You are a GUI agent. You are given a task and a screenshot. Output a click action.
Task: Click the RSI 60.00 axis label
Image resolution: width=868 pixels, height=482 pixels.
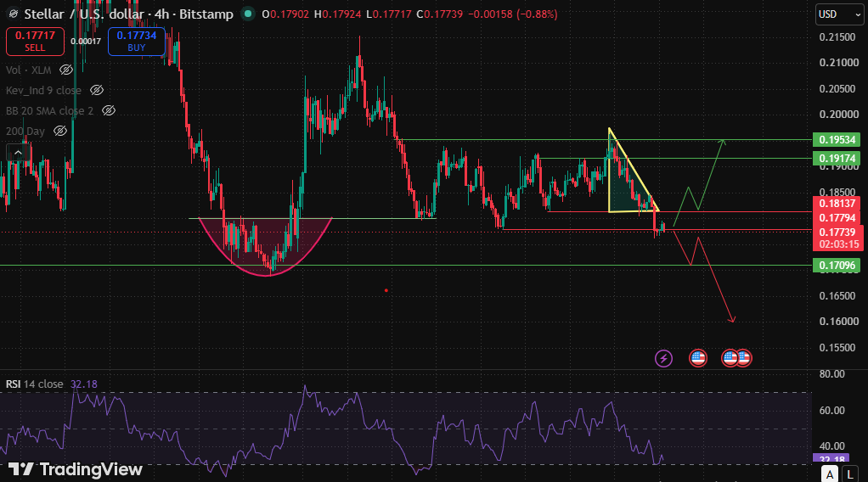tap(831, 411)
